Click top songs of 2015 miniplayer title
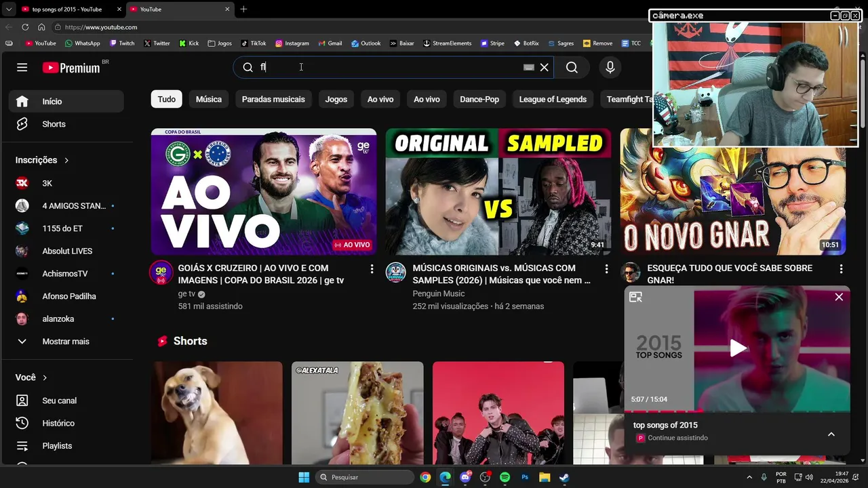This screenshot has width=868, height=488. click(x=665, y=425)
